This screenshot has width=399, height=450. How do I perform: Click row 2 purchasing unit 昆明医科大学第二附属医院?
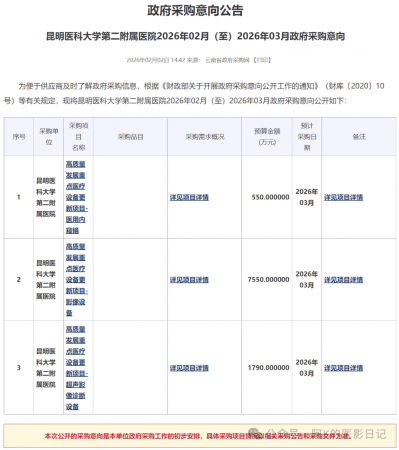click(x=46, y=279)
